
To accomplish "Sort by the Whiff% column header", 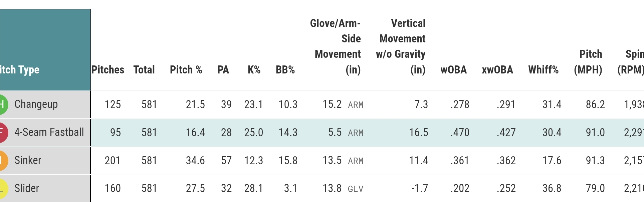I will pos(543,70).
